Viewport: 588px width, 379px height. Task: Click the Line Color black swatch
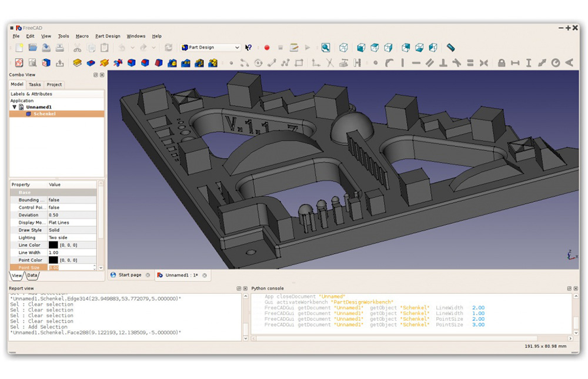(54, 245)
